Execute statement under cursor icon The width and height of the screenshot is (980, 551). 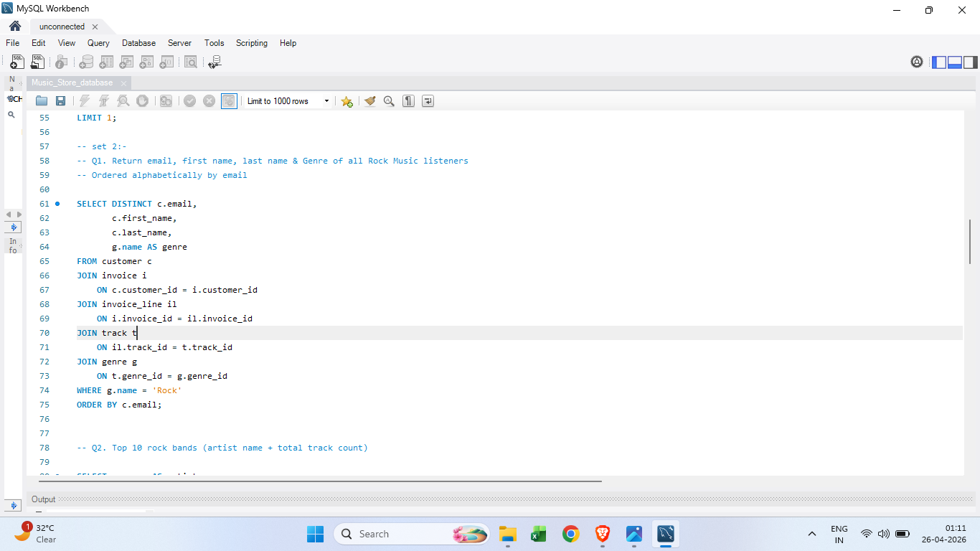104,101
